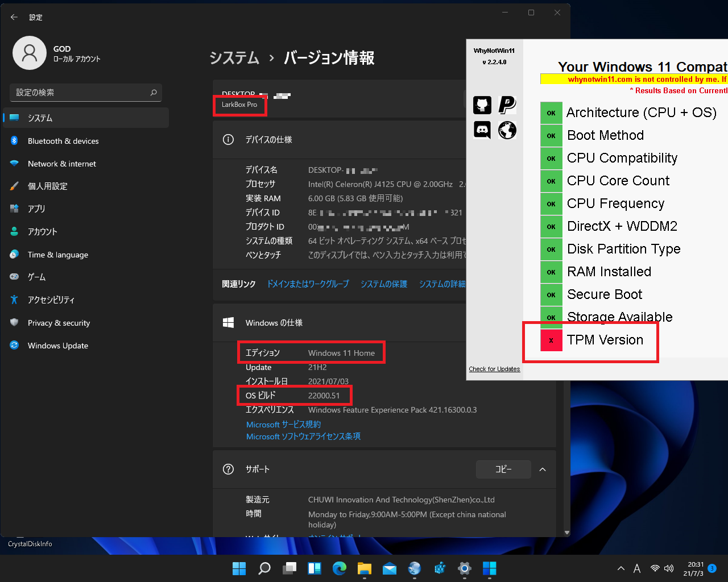The image size is (728, 582).
Task: Click the Windows 11 Home edition value
Action: [x=341, y=353]
